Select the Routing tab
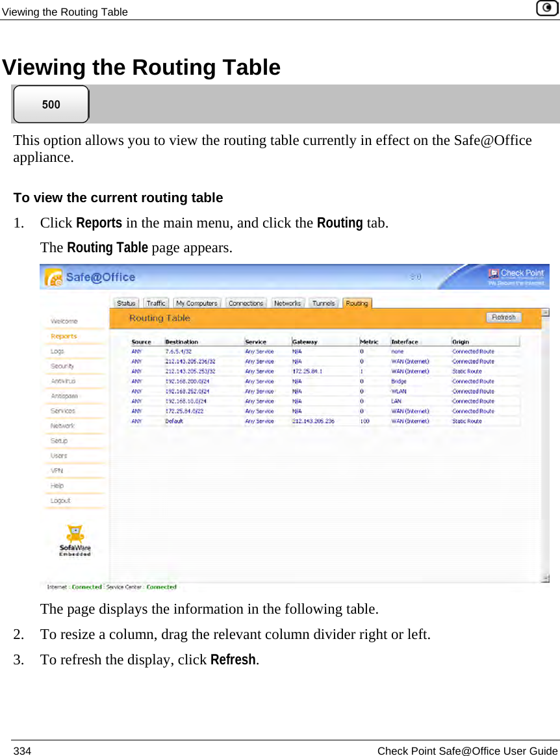Image resolution: width=560 pixels, height=756 pixels. (357, 304)
